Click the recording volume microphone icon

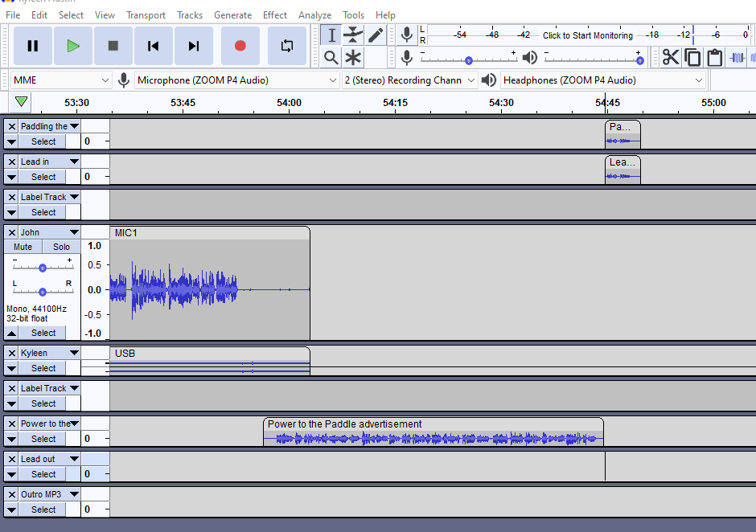coord(407,58)
